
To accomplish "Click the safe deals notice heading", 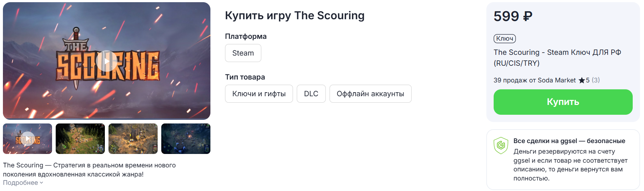I will [569, 141].
